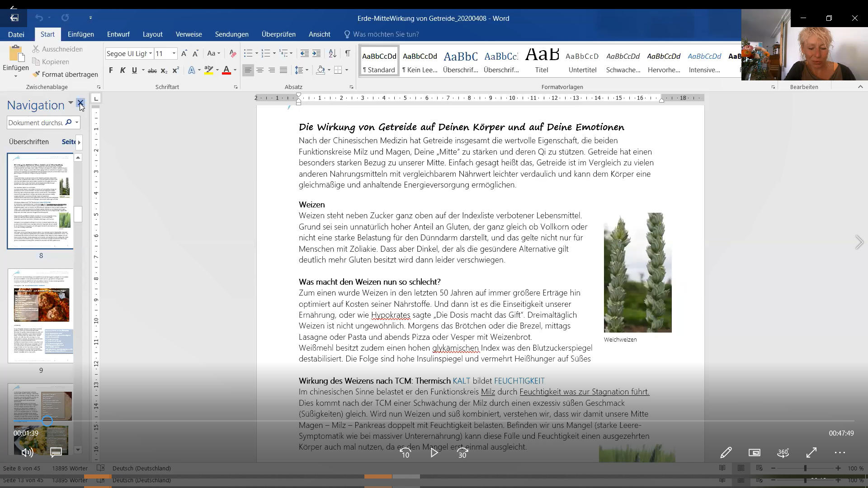The height and width of the screenshot is (488, 868).
Task: Apply the Titel style
Action: [542, 61]
